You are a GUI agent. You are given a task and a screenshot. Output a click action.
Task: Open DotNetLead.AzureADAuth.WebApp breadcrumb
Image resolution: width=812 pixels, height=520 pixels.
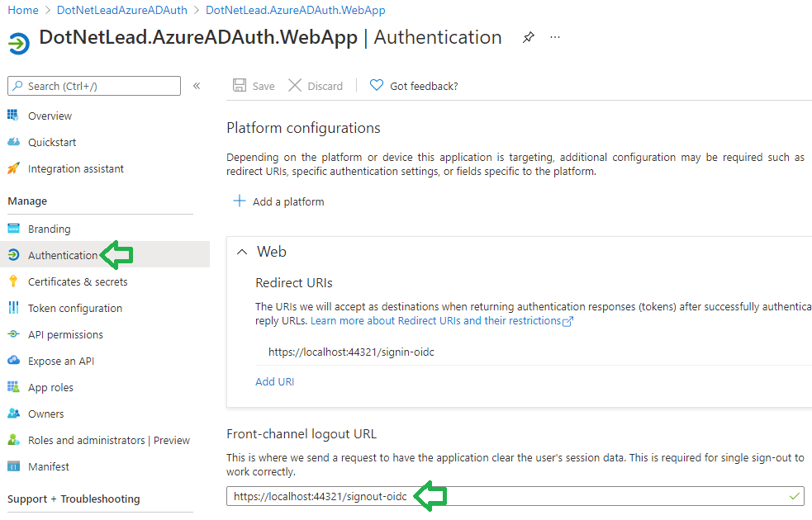(x=295, y=11)
